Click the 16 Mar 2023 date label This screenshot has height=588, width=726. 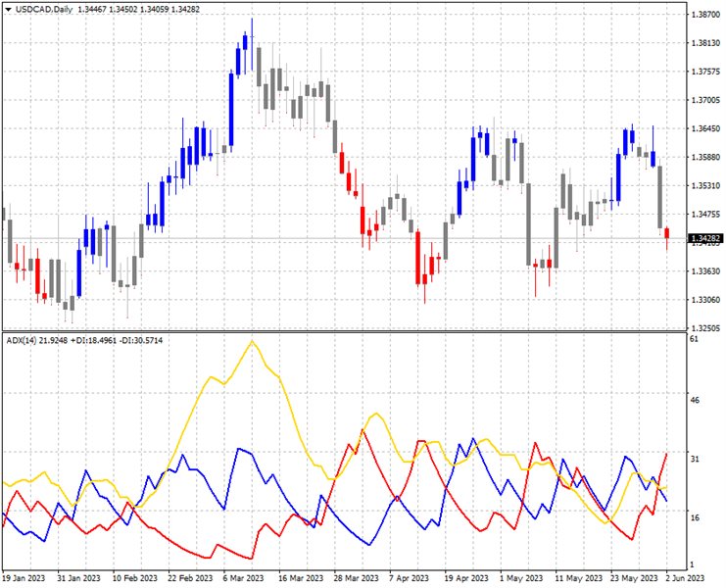point(301,578)
